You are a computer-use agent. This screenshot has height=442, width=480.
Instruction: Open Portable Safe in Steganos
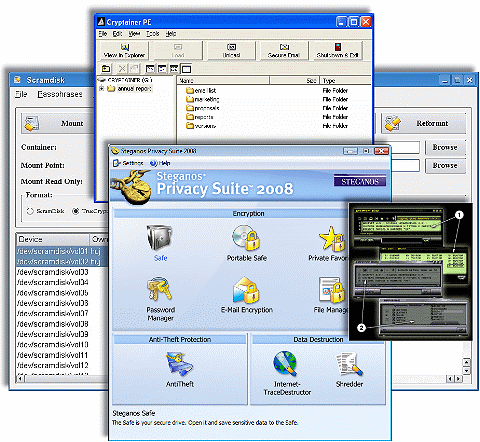[x=247, y=242]
